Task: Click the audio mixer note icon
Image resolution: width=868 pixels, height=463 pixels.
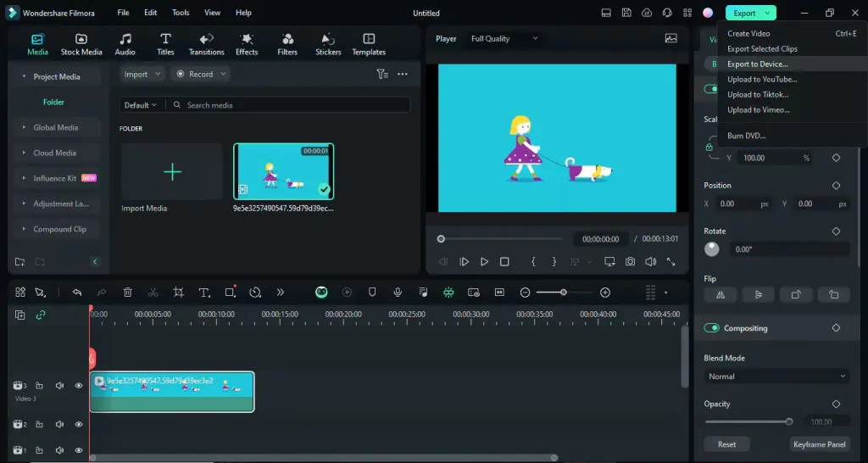Action: click(423, 293)
